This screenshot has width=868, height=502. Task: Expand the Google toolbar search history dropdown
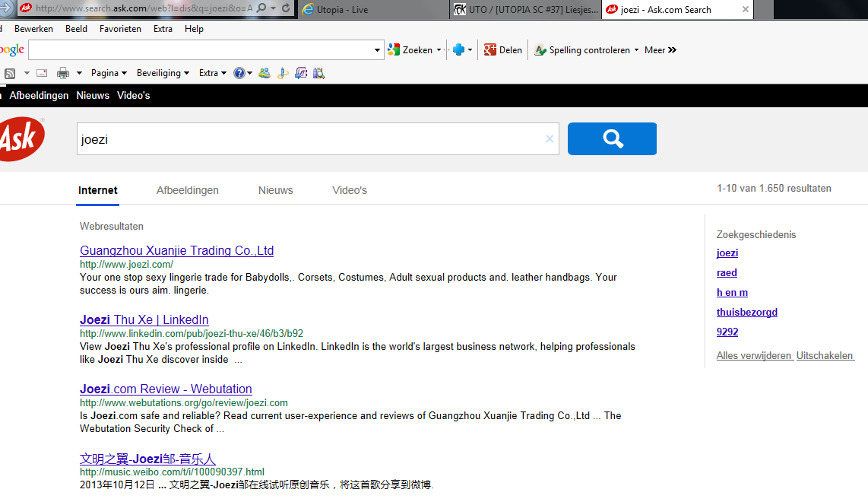378,50
